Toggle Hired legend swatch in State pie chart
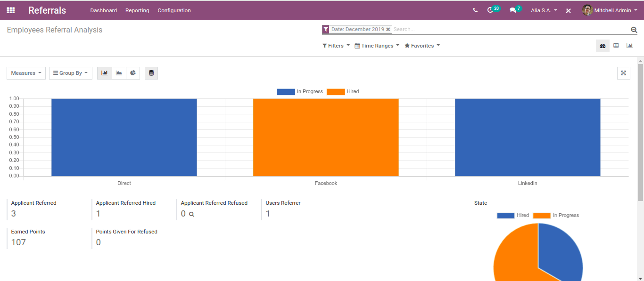 point(505,216)
